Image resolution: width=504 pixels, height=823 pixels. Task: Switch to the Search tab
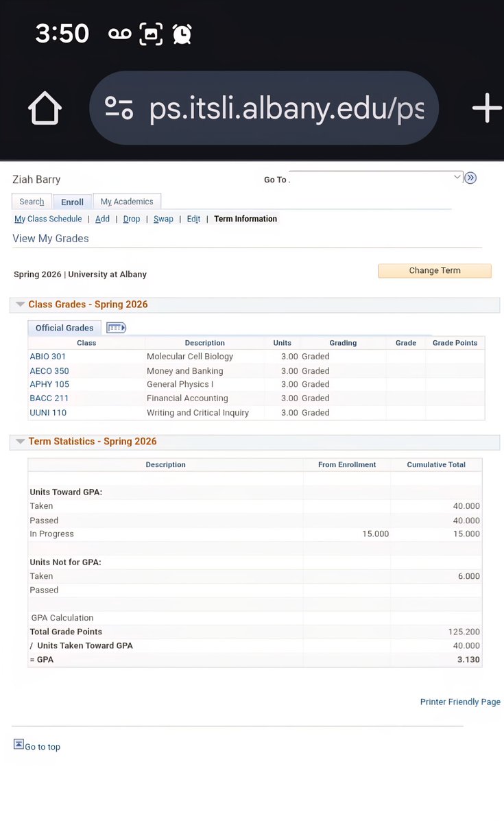pyautogui.click(x=32, y=202)
